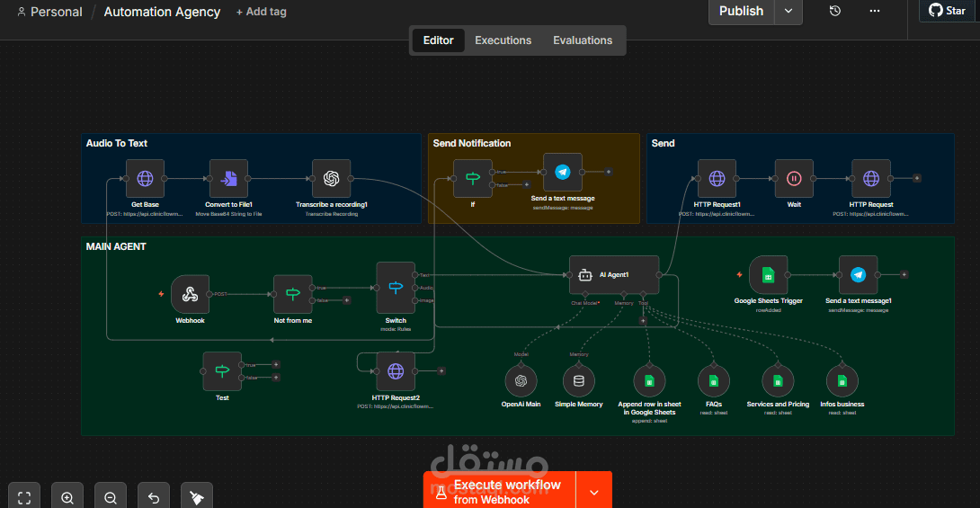Open the Convert to File1 node
The height and width of the screenshot is (508, 980).
(x=228, y=179)
